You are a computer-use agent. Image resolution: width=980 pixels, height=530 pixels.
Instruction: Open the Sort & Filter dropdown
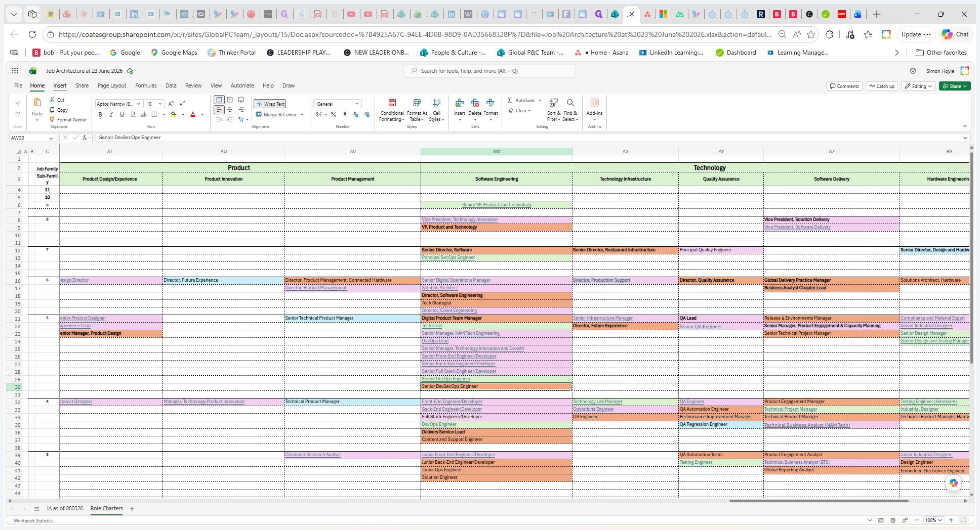(x=554, y=110)
